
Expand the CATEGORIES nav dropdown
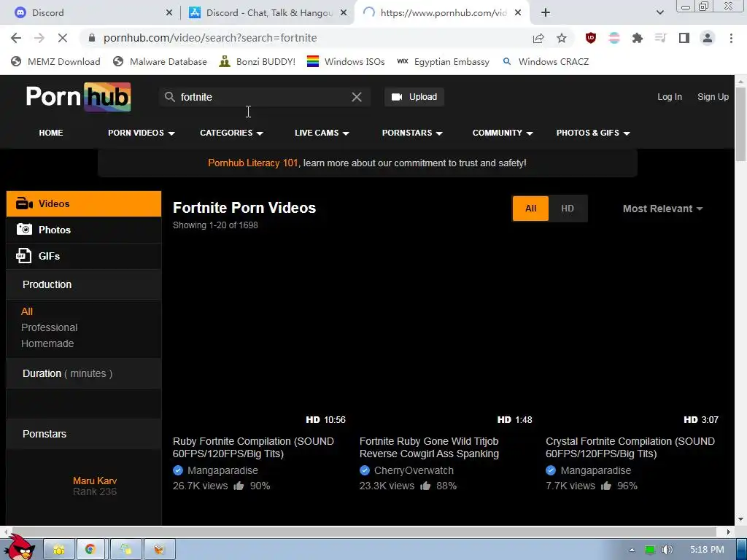coord(231,133)
